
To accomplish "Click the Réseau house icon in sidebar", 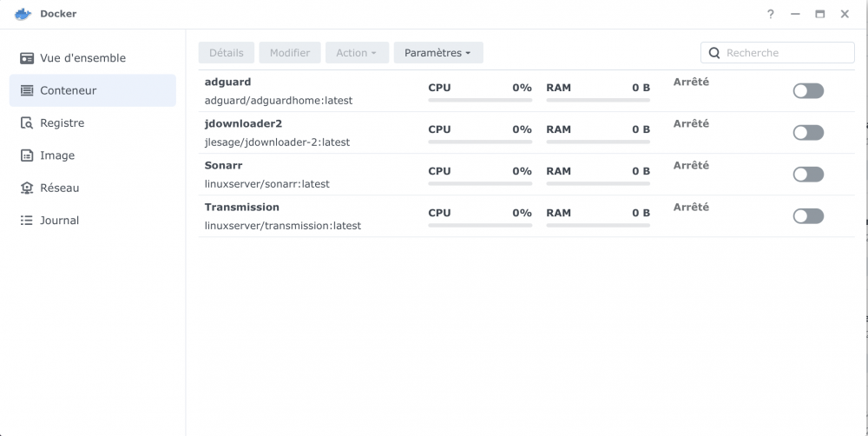I will tap(27, 188).
